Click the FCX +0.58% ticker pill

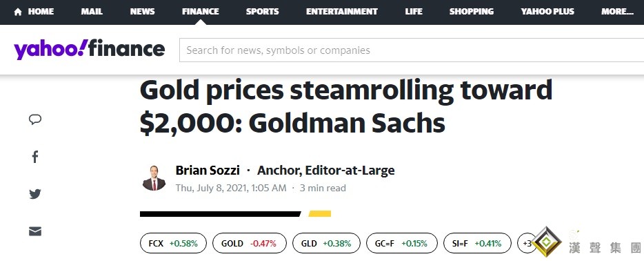[173, 243]
